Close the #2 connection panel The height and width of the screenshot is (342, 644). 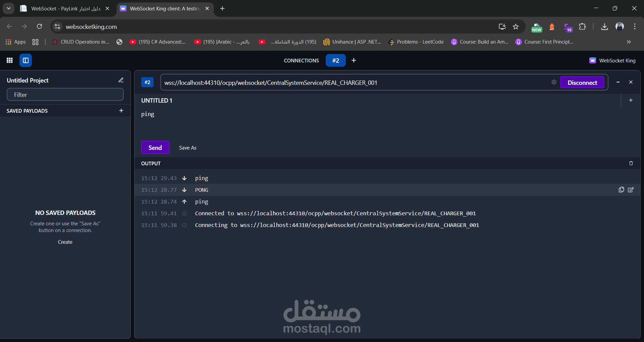631,82
